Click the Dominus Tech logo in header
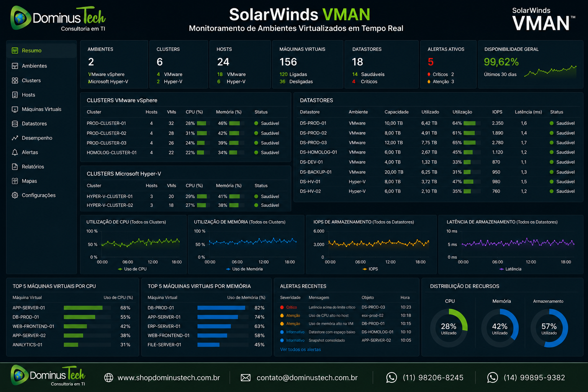This screenshot has height=392, width=588. pyautogui.click(x=58, y=18)
